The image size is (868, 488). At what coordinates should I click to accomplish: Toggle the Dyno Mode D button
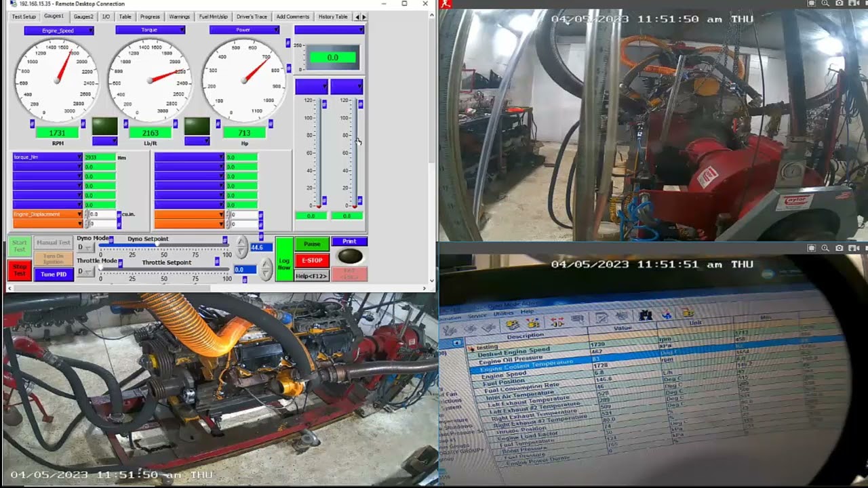click(x=85, y=247)
